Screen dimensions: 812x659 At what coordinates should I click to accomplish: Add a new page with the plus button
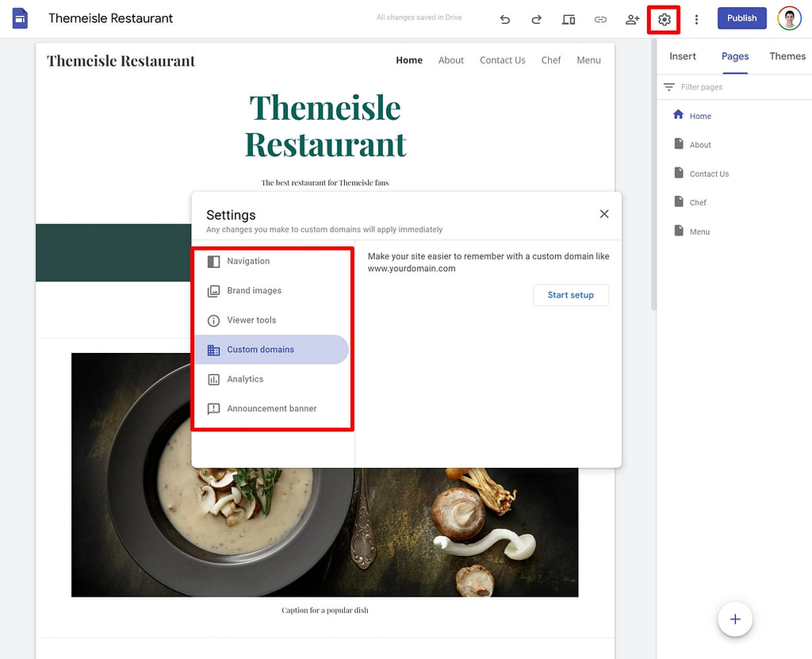pos(734,619)
